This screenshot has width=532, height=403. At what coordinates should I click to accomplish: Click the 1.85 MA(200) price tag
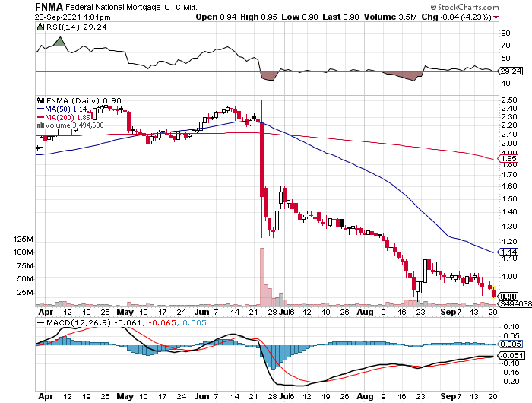(508, 159)
